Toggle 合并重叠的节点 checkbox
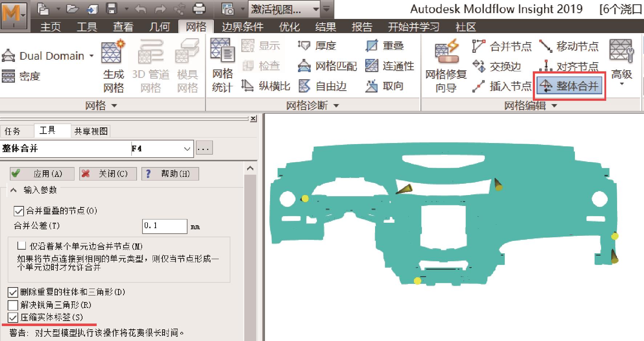Image resolution: width=644 pixels, height=341 pixels. (x=19, y=211)
